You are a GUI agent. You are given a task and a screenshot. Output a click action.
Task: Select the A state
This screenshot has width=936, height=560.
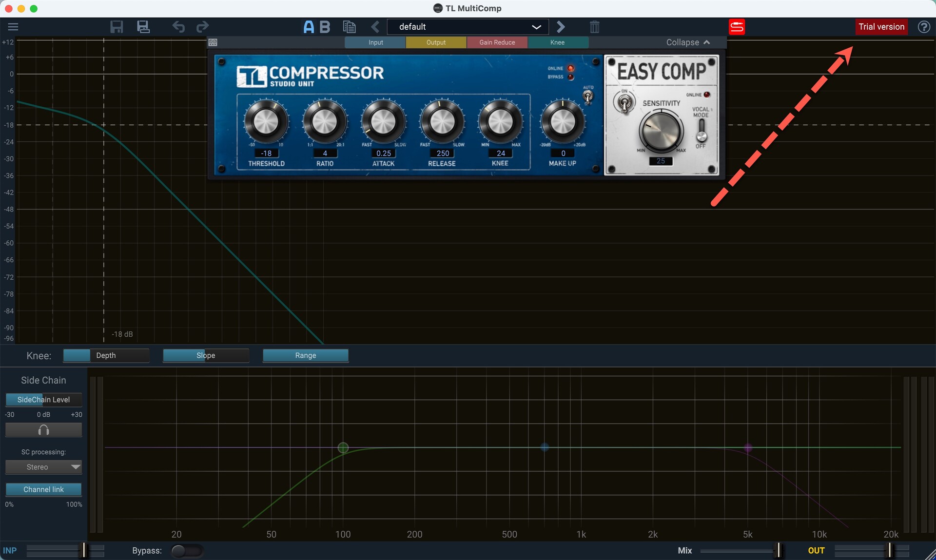tap(309, 27)
